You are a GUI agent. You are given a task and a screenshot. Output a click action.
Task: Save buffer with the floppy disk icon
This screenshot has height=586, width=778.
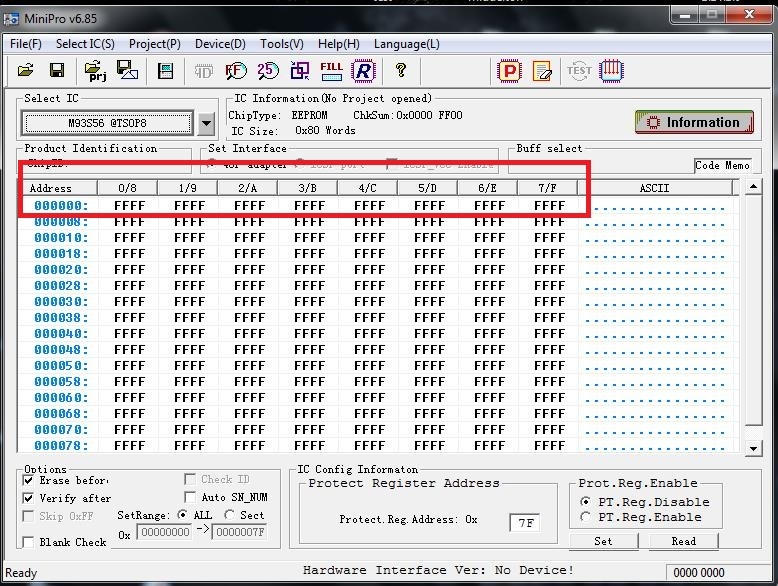tap(57, 70)
